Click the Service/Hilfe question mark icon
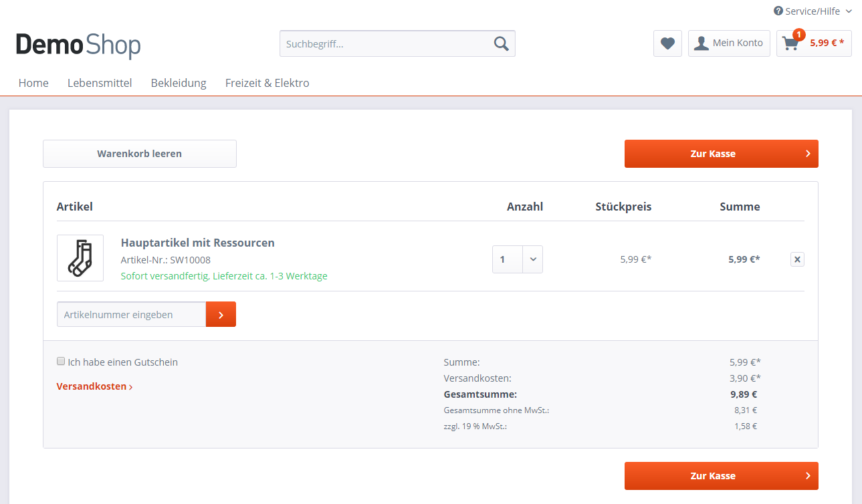This screenshot has width=862, height=504. click(x=778, y=11)
